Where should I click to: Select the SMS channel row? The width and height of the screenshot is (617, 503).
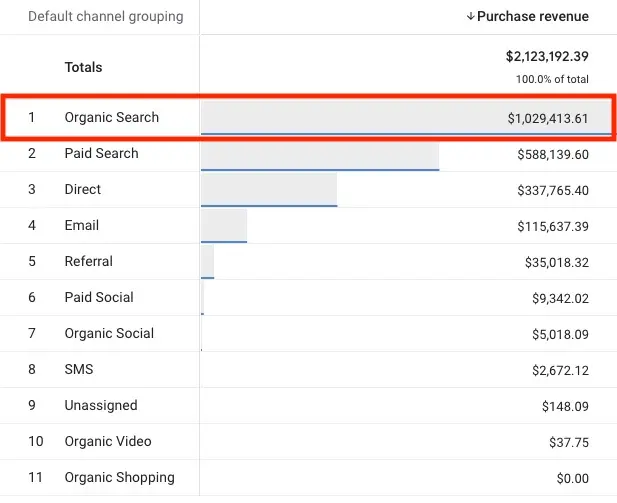tap(79, 370)
